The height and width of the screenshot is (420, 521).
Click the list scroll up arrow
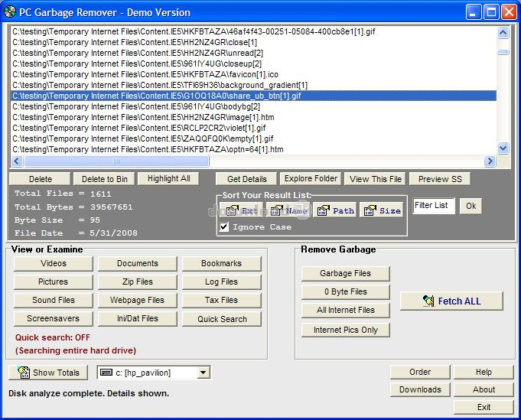tap(503, 33)
